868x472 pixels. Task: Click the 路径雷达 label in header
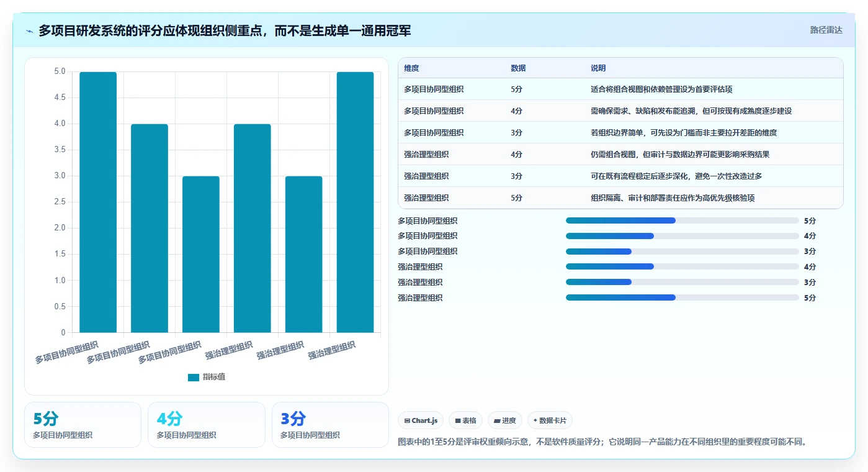(x=826, y=30)
